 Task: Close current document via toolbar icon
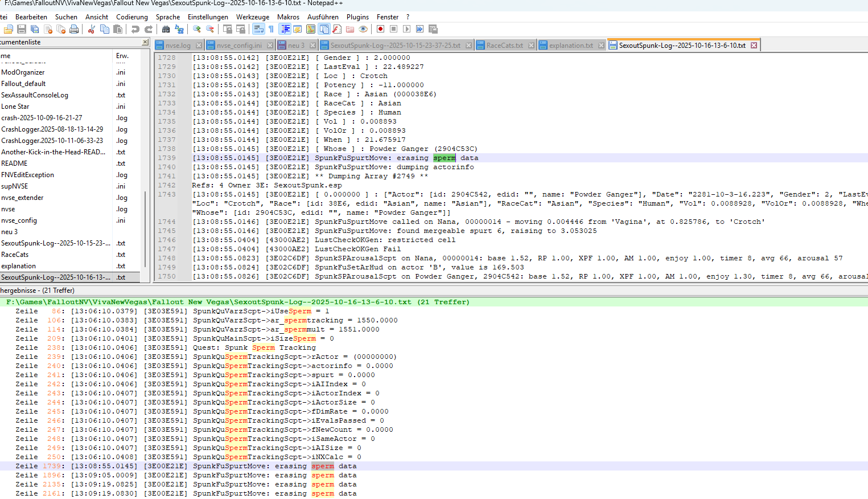[x=48, y=29]
